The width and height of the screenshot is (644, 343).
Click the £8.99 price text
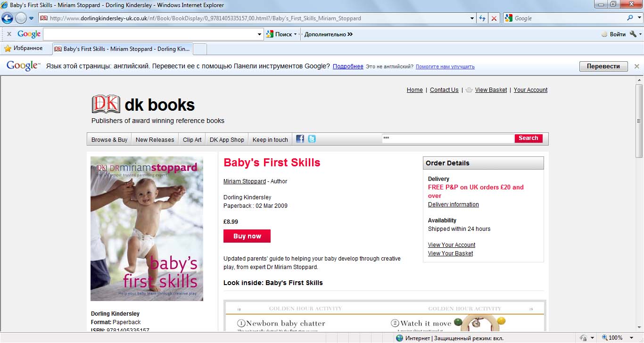click(x=231, y=222)
